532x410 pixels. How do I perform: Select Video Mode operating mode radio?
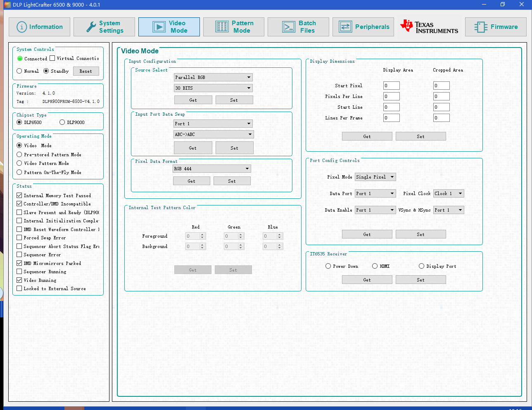19,145
